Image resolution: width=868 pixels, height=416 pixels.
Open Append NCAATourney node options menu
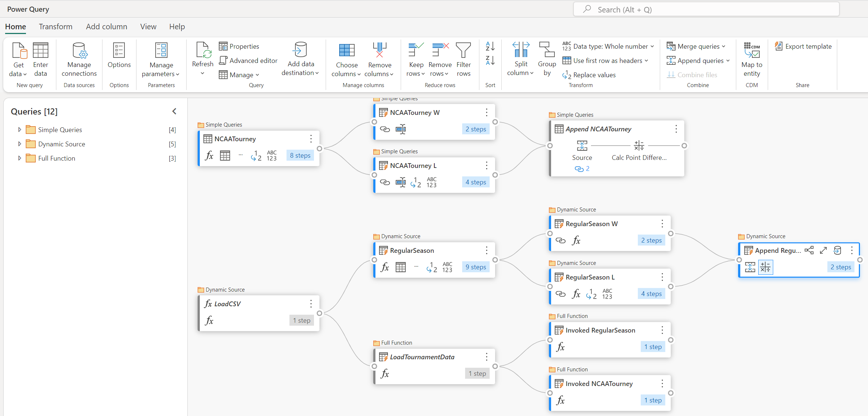click(676, 129)
